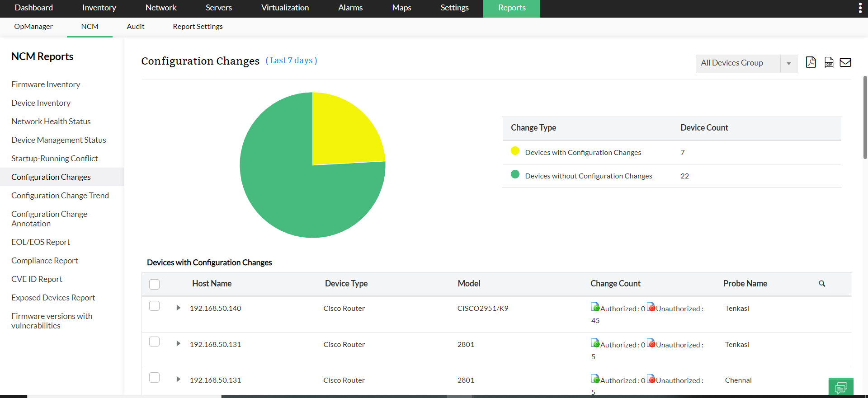The height and width of the screenshot is (398, 868).
Task: Open the All Devices Group dropdown
Action: click(746, 63)
